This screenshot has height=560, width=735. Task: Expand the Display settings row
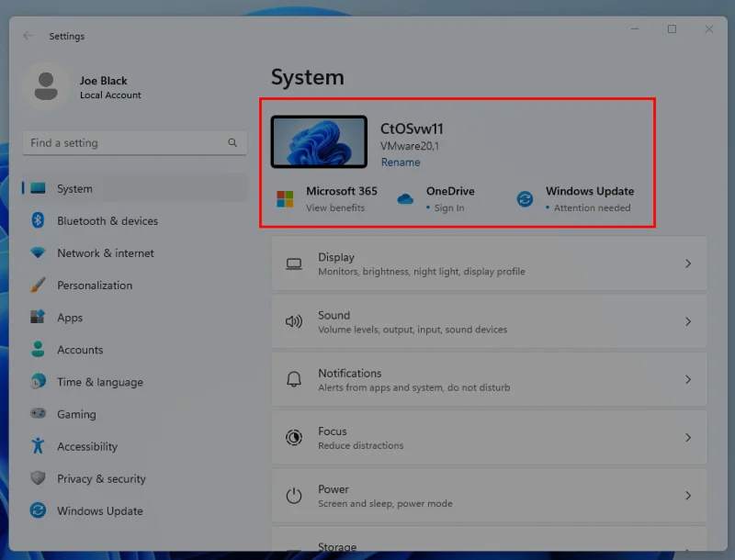click(488, 263)
